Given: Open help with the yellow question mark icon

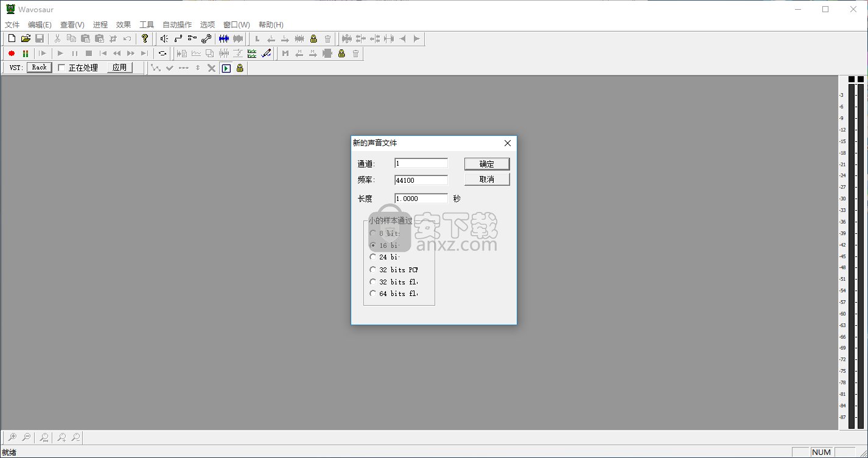Looking at the screenshot, I should click(145, 38).
